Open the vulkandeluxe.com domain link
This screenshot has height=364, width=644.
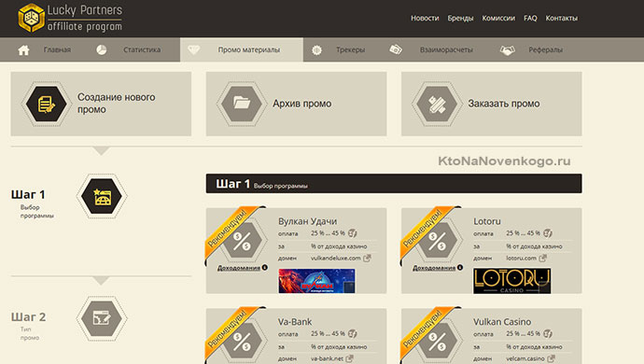(x=336, y=258)
